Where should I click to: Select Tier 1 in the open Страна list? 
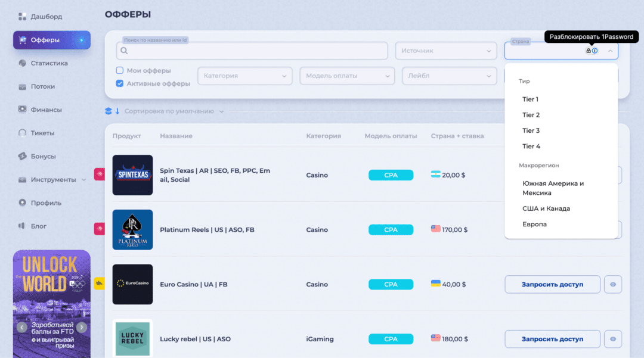pos(531,99)
